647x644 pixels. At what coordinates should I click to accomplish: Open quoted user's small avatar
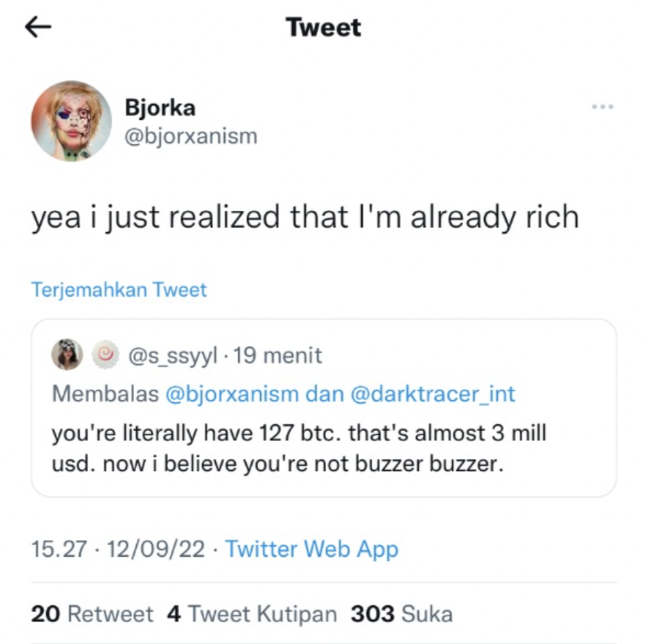pyautogui.click(x=67, y=355)
